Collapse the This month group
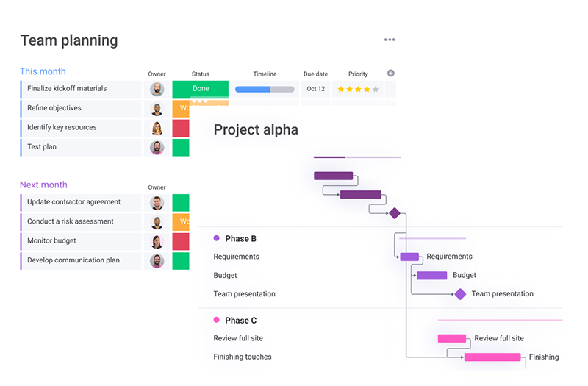This screenshot has height=386, width=588. pyautogui.click(x=43, y=71)
